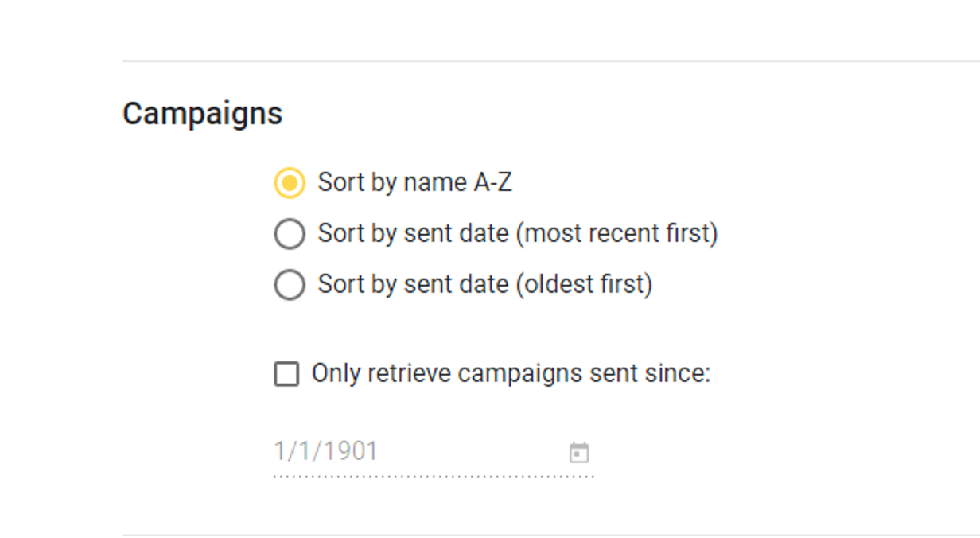Select the Sort by name A-Z radio button
This screenshot has height=538, width=980.
coord(290,183)
